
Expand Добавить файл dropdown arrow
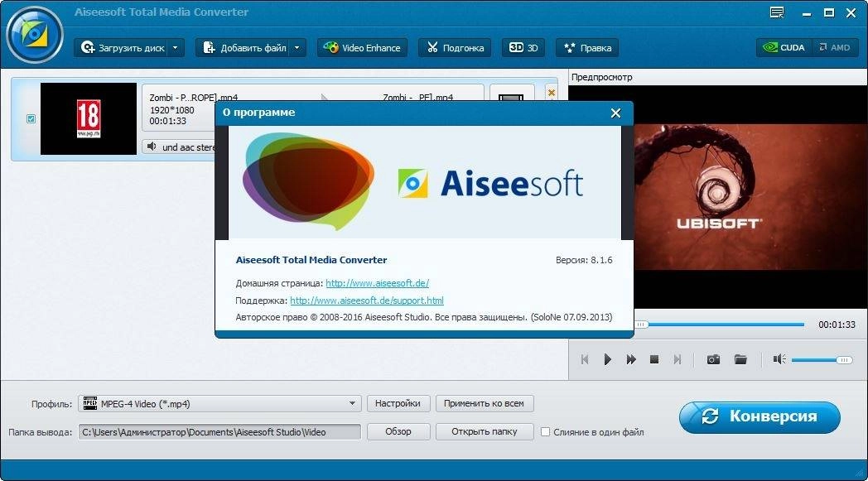[x=298, y=47]
